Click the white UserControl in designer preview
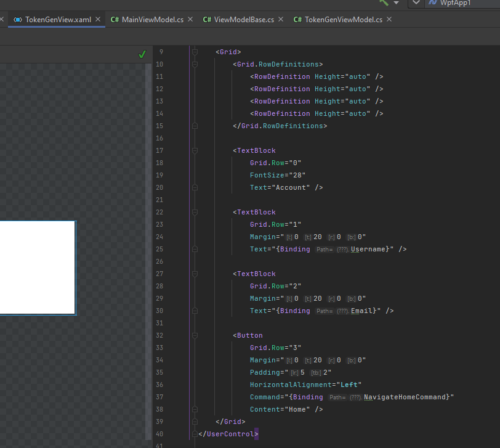 (x=37, y=267)
